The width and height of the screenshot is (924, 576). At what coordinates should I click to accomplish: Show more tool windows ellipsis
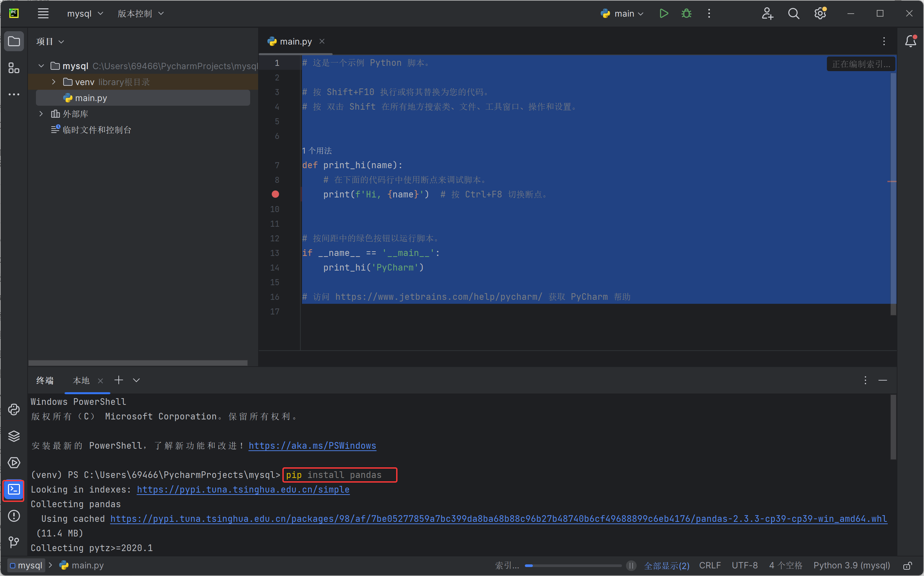pyautogui.click(x=14, y=94)
